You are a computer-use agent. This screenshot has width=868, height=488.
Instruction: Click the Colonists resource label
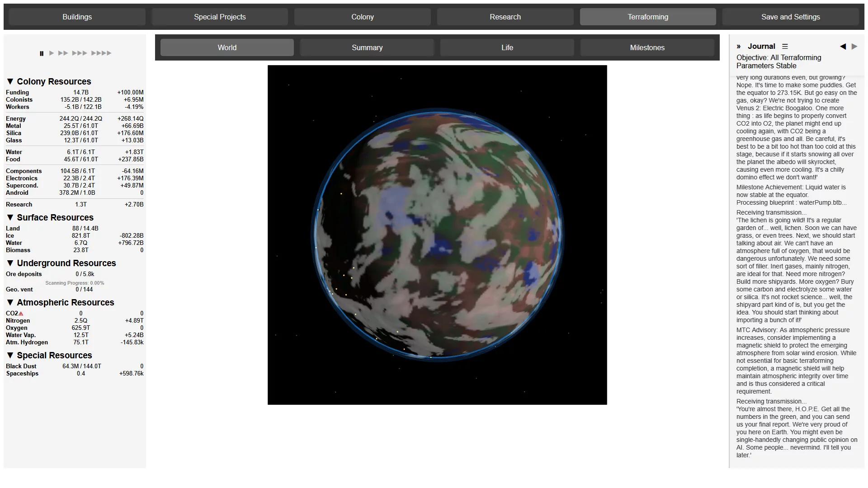[x=19, y=99]
